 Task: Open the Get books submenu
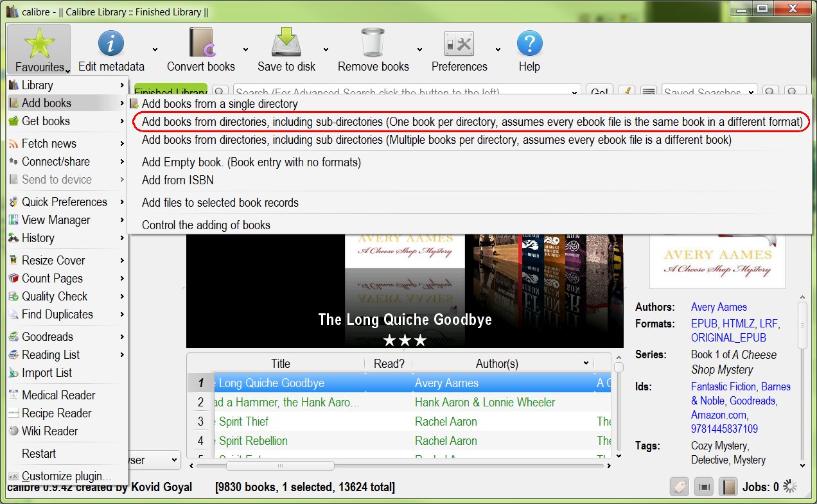pos(67,121)
